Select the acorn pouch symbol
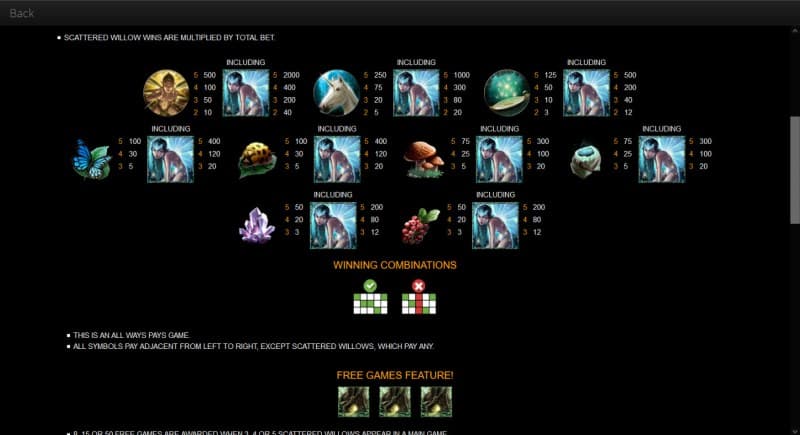This screenshot has height=435, width=800. click(586, 159)
